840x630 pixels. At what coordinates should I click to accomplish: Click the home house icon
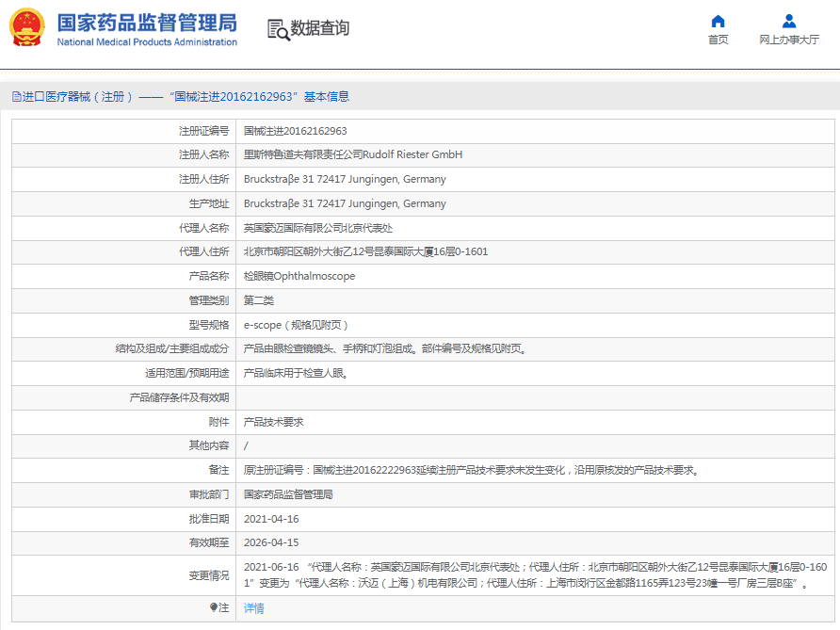tap(718, 21)
